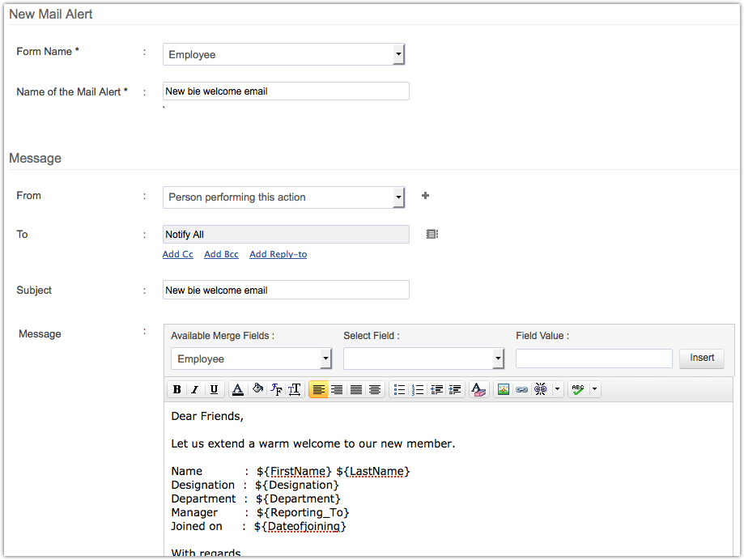Click the ${Dateofjoining} merge tag

(x=300, y=526)
